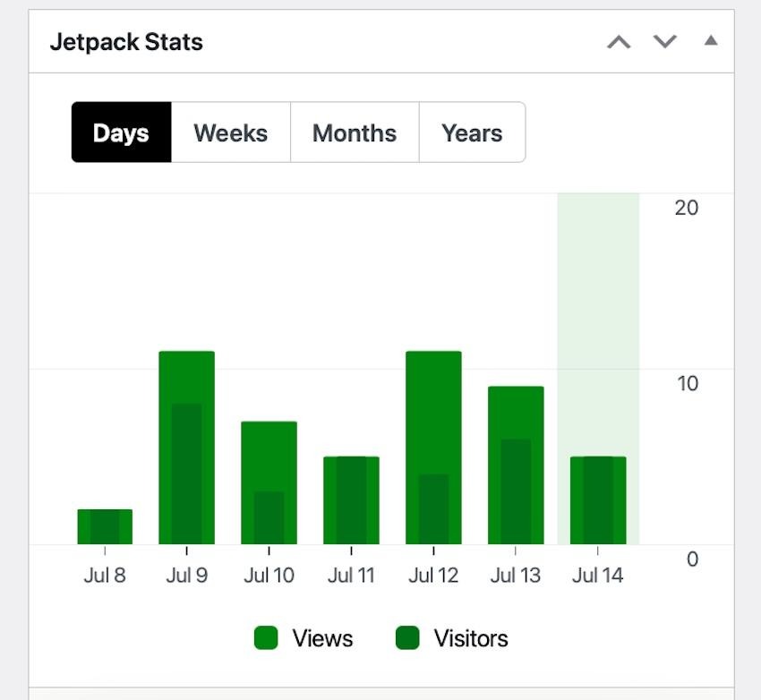Select the Jul 13 bar
761x700 pixels.
(x=516, y=465)
